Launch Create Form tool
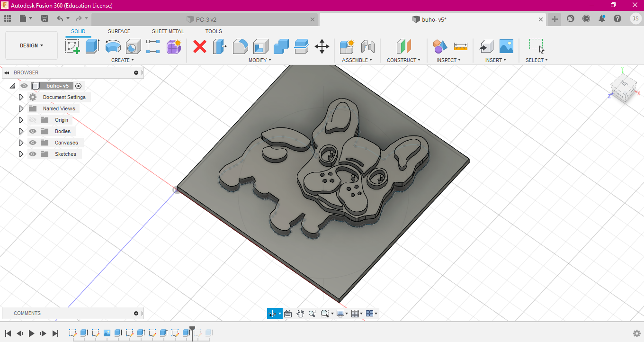 [174, 46]
